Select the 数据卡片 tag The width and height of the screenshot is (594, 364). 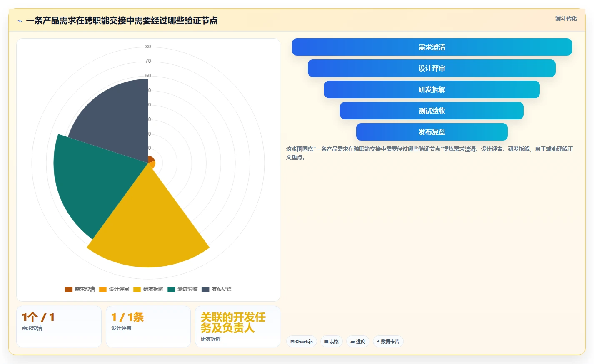pos(388,342)
